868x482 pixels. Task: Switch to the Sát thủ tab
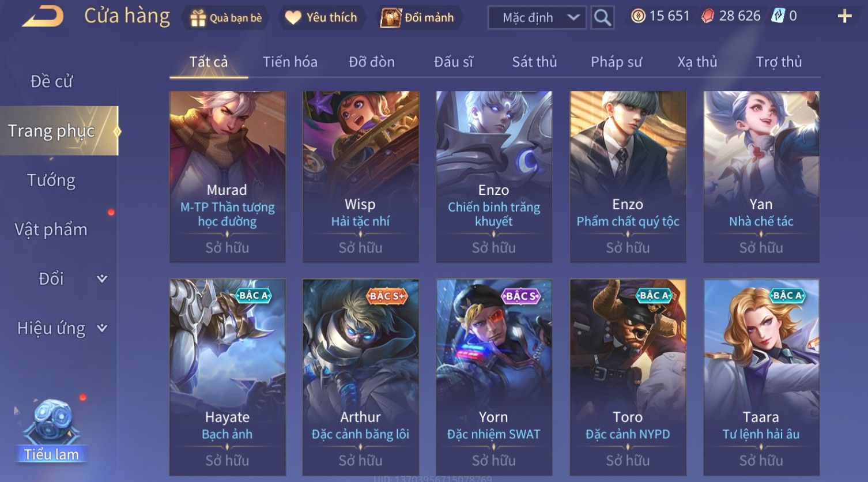click(534, 62)
